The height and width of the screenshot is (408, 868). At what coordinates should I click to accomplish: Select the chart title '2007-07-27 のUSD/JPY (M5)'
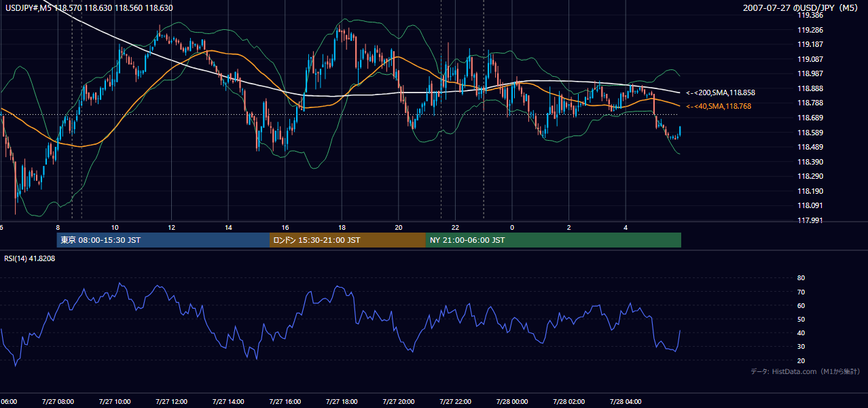click(801, 8)
